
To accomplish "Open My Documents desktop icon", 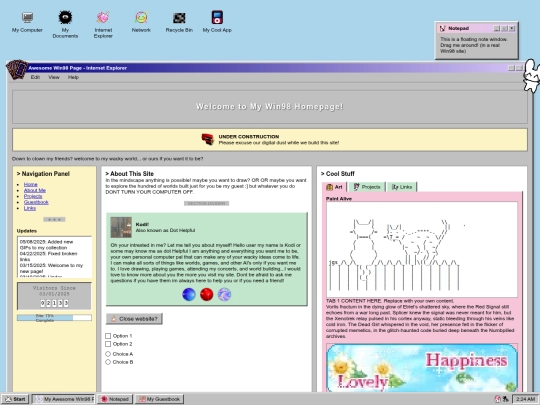I will (65, 24).
